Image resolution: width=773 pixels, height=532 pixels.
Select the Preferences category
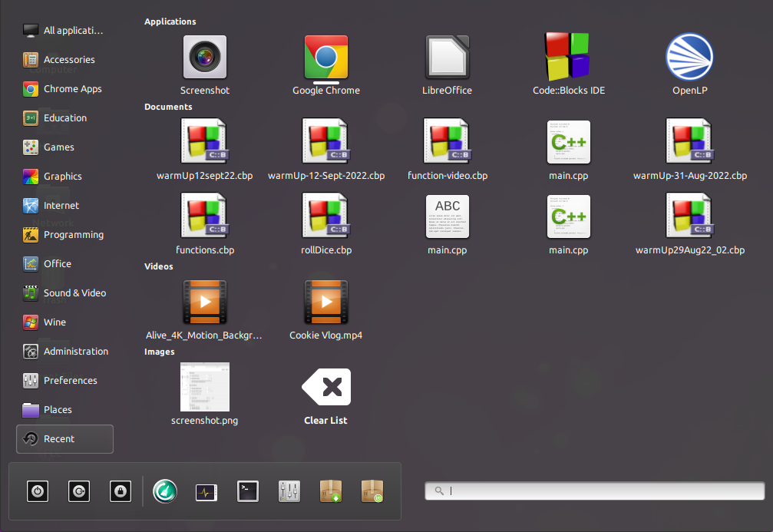(x=64, y=380)
